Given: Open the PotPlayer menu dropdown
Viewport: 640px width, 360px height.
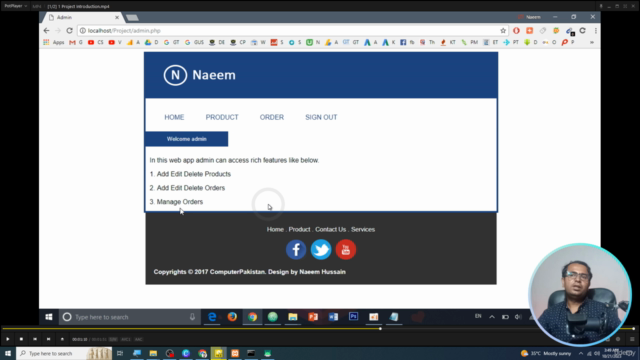Looking at the screenshot, I should 16,6.
